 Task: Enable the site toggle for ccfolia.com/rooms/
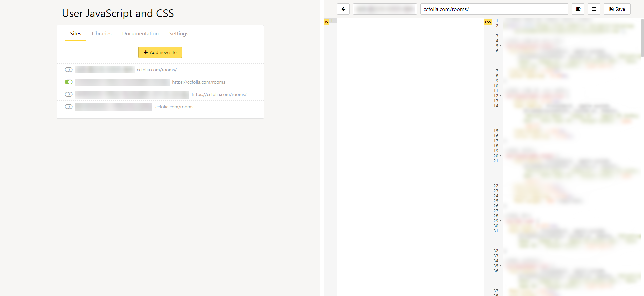(x=69, y=70)
